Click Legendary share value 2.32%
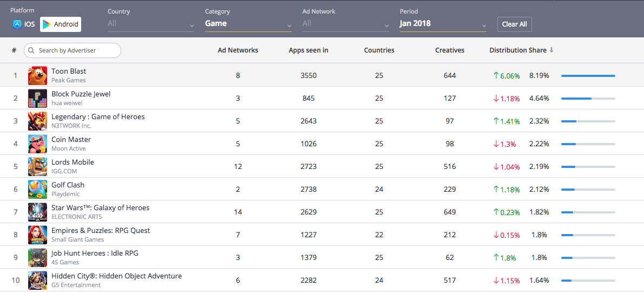The height and width of the screenshot is (292, 644). 539,121
